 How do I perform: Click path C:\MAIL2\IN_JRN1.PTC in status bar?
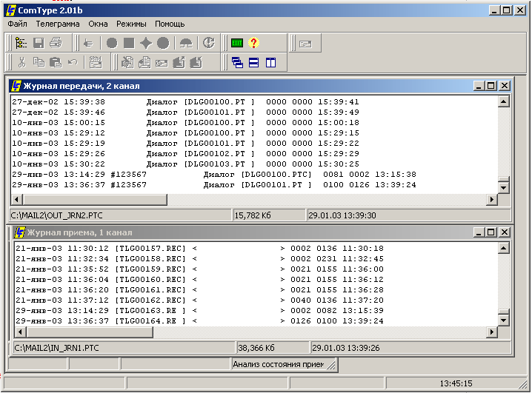pyautogui.click(x=56, y=348)
